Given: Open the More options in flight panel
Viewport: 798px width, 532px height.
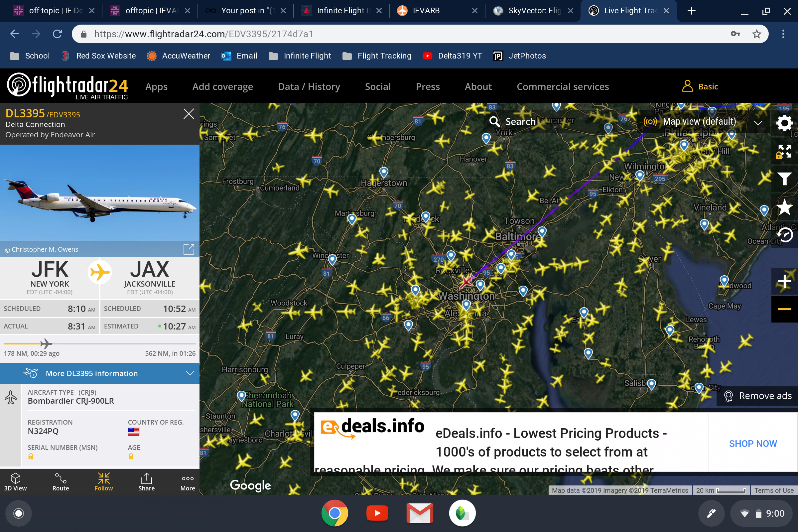Looking at the screenshot, I should pyautogui.click(x=188, y=482).
